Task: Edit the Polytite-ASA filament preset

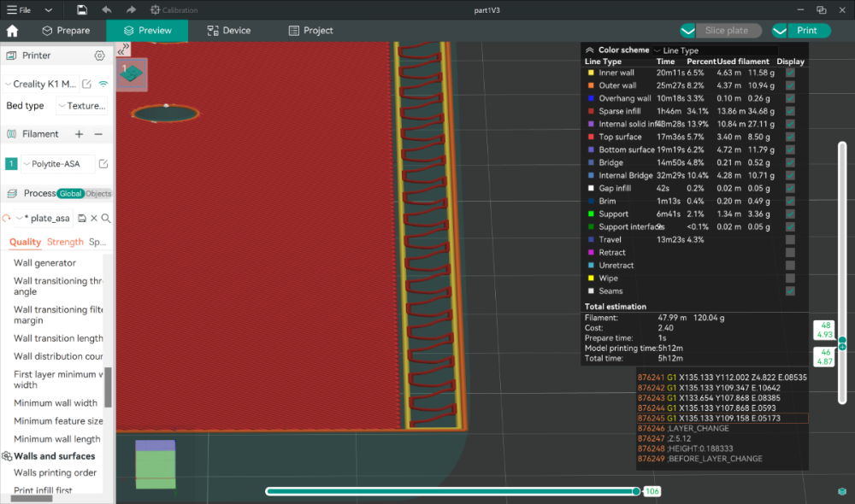Action: 103,163
